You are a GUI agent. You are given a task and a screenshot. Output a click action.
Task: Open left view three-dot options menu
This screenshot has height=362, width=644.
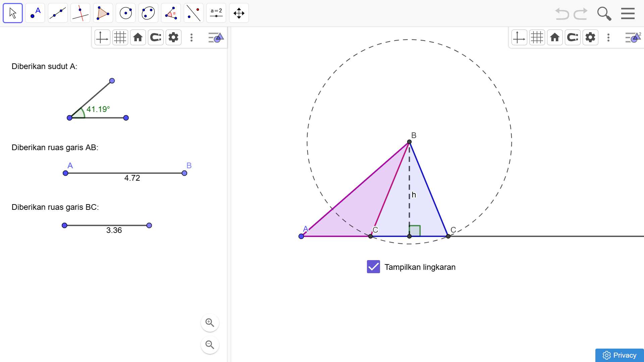pos(192,38)
